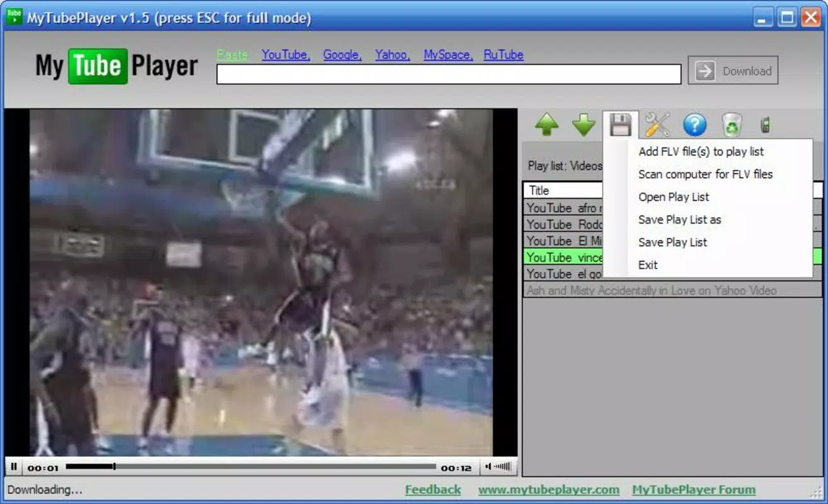This screenshot has width=828, height=504.
Task: Click the basketball video display area
Action: 261,282
